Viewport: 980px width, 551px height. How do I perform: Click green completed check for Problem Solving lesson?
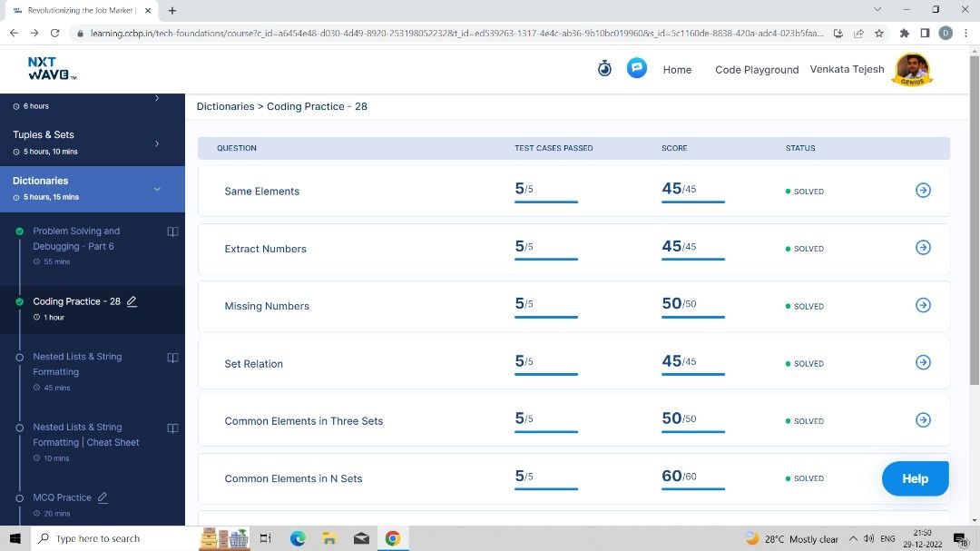coord(19,231)
